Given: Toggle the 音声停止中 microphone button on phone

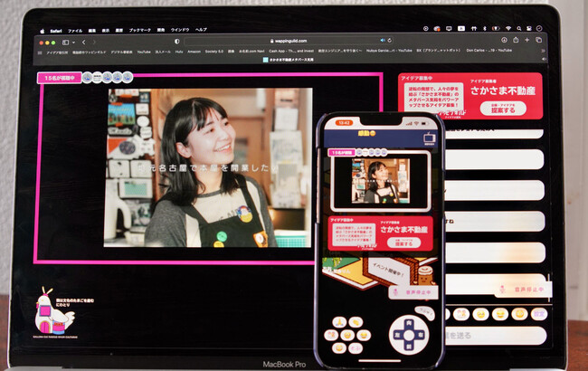Looking at the screenshot, I should tap(413, 292).
